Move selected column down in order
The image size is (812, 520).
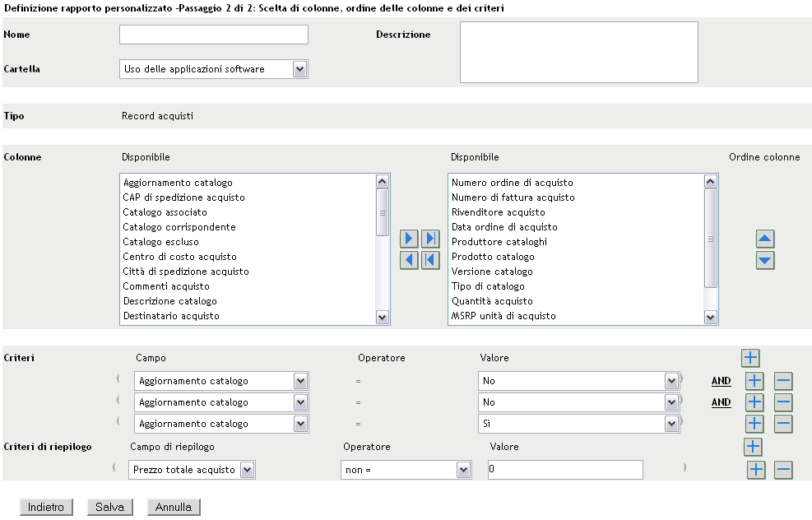(x=765, y=261)
